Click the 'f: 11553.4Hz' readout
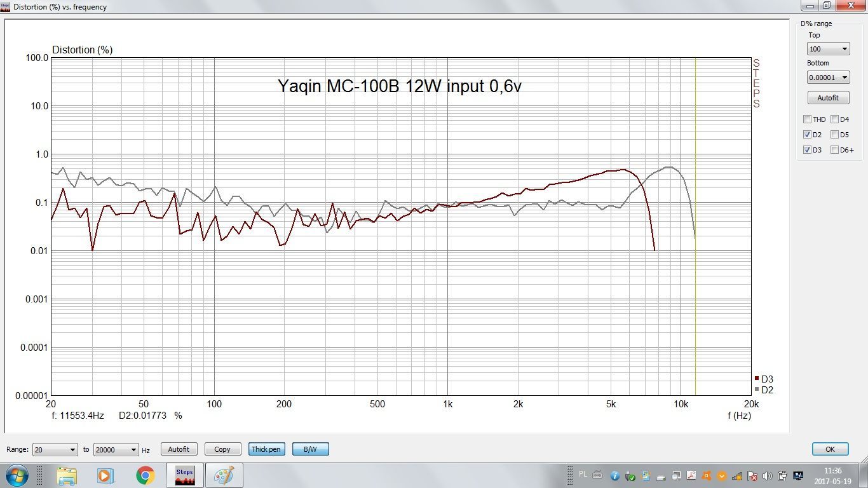This screenshot has height=488, width=868. 78,416
